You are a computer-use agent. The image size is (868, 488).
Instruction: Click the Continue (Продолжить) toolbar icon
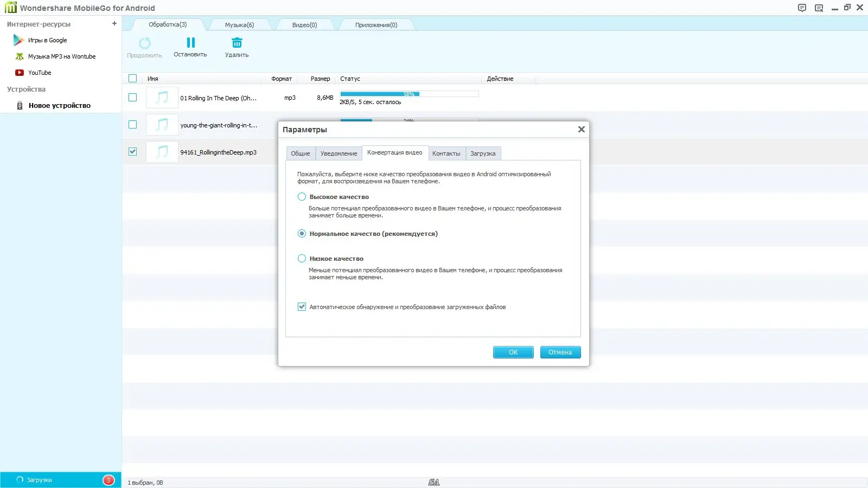click(144, 43)
